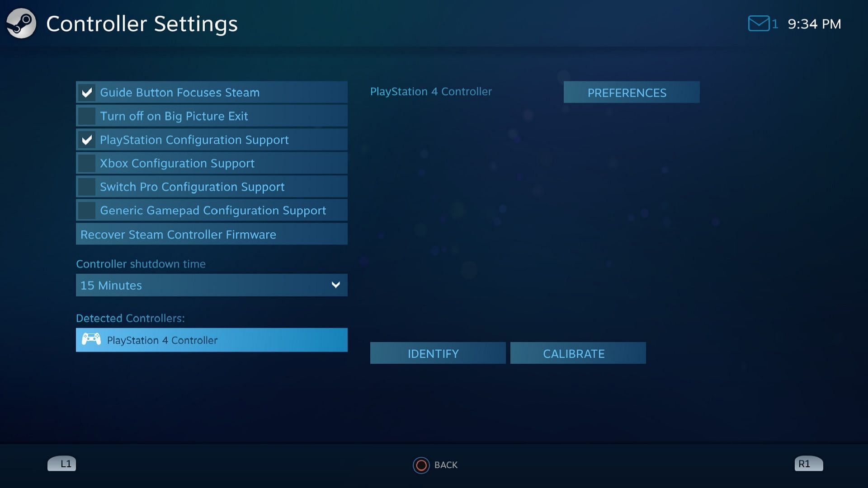868x488 pixels.
Task: Select PlayStation 4 Controller in detected list
Action: (212, 340)
